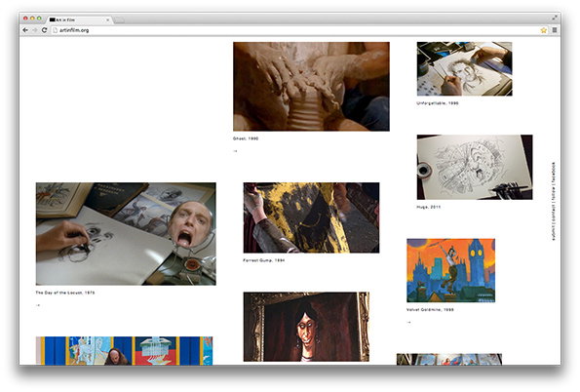Bookmark the page with the star icon
This screenshot has width=580, height=392.
[x=543, y=30]
